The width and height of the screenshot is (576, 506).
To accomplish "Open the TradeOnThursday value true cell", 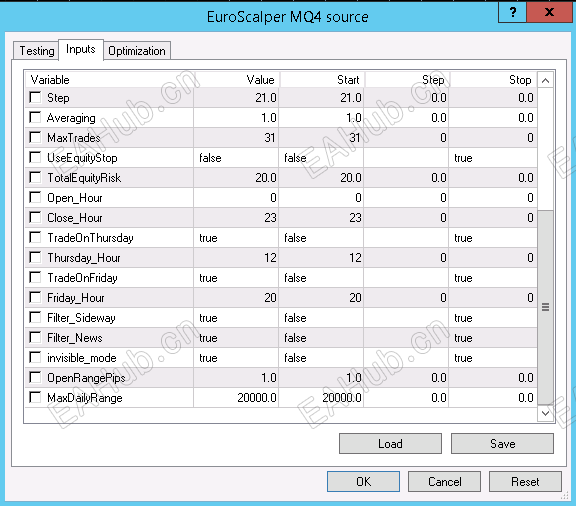I will click(x=236, y=238).
